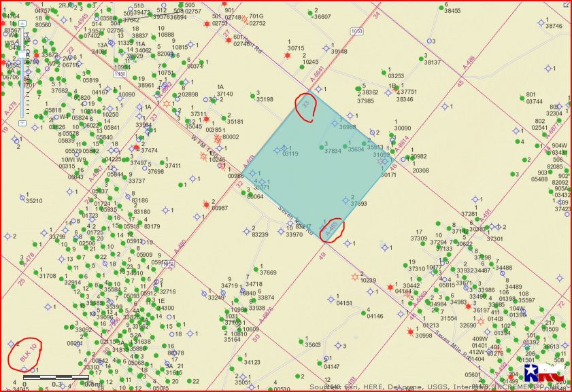Select the red well labeled 30715
This screenshot has height=392, width=572.
[287, 56]
